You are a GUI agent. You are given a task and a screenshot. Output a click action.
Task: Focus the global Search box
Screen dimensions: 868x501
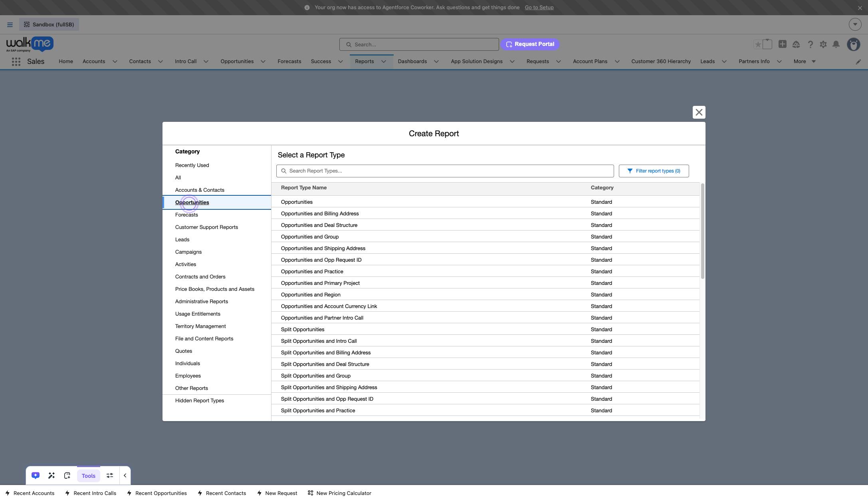pyautogui.click(x=419, y=44)
